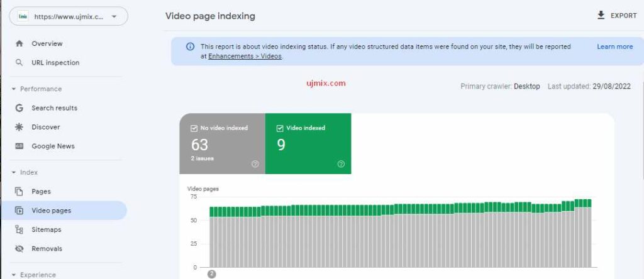Click the first bar in the chart
Viewport: 644px width, 279px height.
pos(212,237)
